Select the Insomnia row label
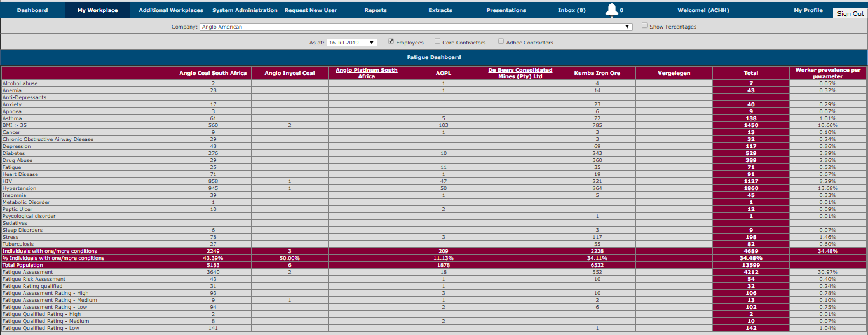868x335 pixels. pyautogui.click(x=14, y=195)
